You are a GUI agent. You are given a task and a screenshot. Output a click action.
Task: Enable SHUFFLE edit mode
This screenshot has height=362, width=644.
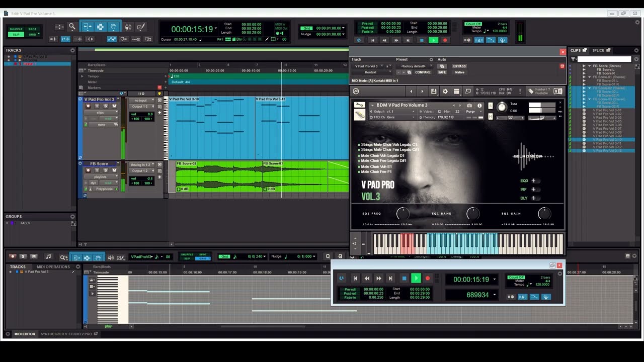tap(16, 29)
